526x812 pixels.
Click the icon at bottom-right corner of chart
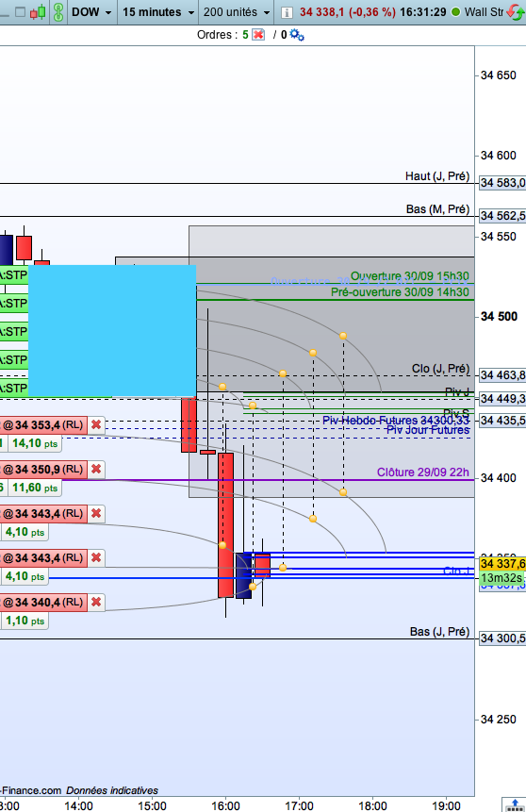click(x=514, y=805)
